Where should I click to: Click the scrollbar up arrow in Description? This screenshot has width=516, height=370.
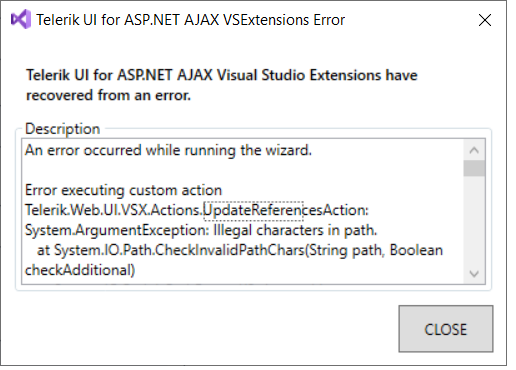click(x=474, y=150)
